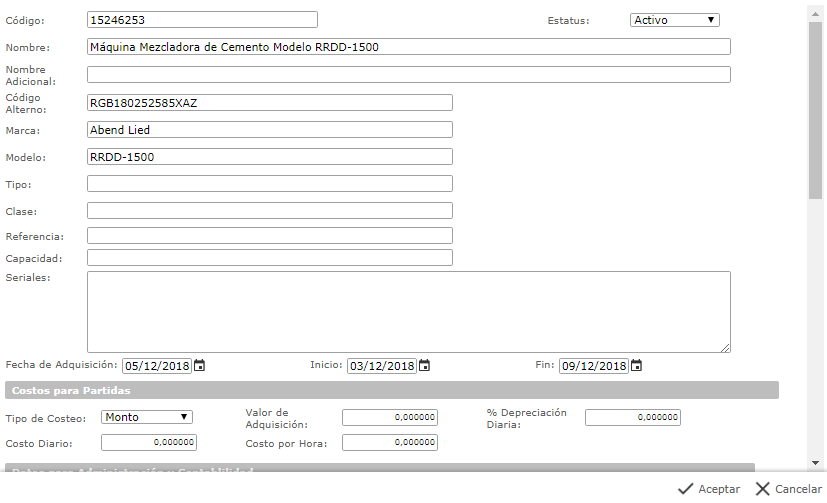The width and height of the screenshot is (827, 503).
Task: Click scrollbar up arrow
Action: tap(815, 14)
